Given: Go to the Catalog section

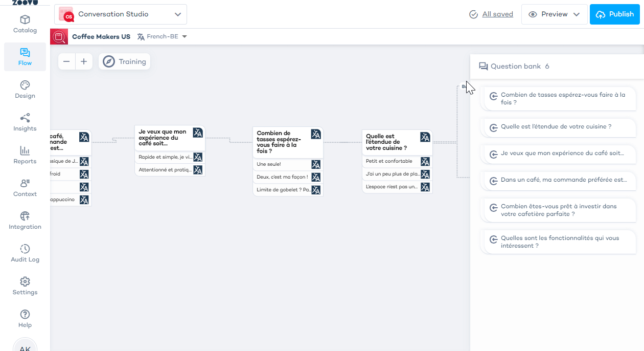Looking at the screenshot, I should [x=25, y=25].
